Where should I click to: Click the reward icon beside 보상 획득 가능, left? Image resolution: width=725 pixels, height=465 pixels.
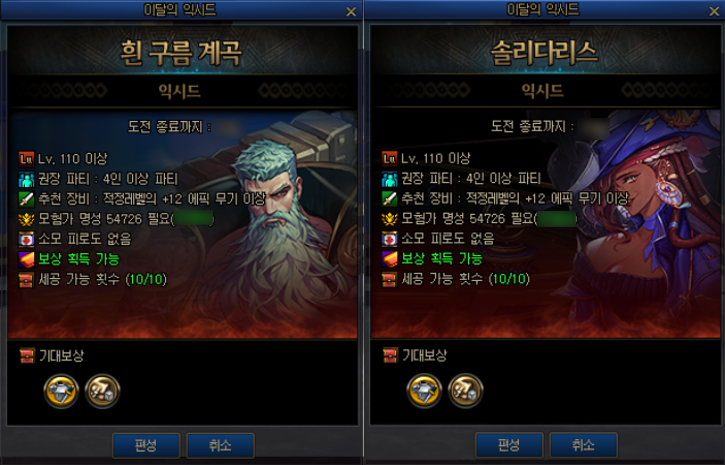[26, 259]
